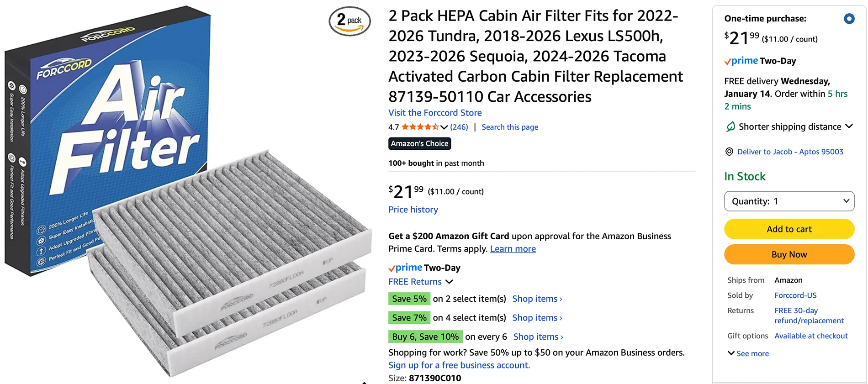
Task: Click the Forccord-US seller link
Action: point(795,295)
